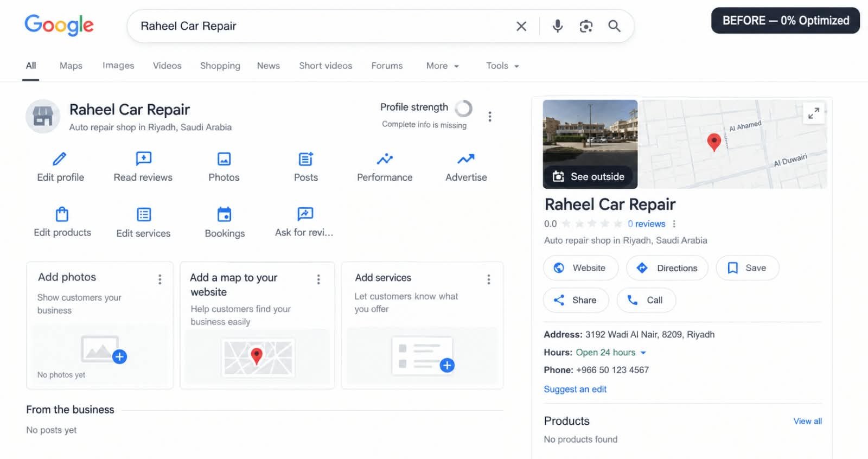Click View all in the Products section
The width and height of the screenshot is (868, 459).
(x=808, y=421)
